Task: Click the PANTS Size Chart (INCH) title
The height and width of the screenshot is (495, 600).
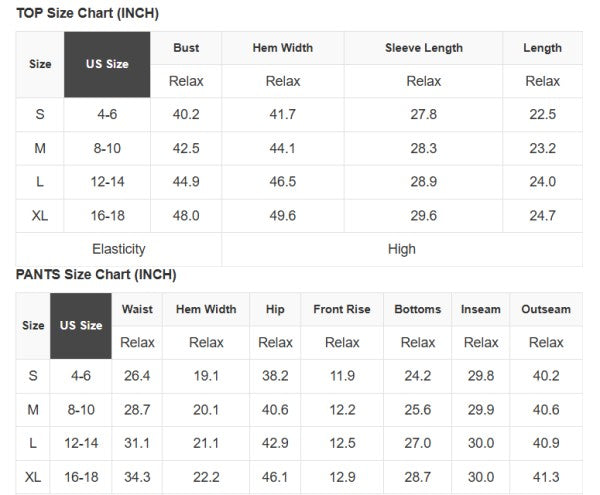Action: [96, 274]
